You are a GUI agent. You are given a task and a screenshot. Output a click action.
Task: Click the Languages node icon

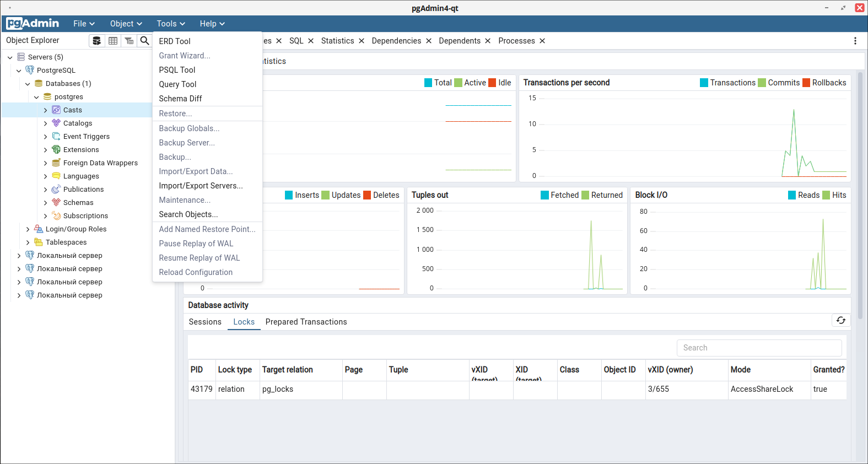(x=56, y=176)
